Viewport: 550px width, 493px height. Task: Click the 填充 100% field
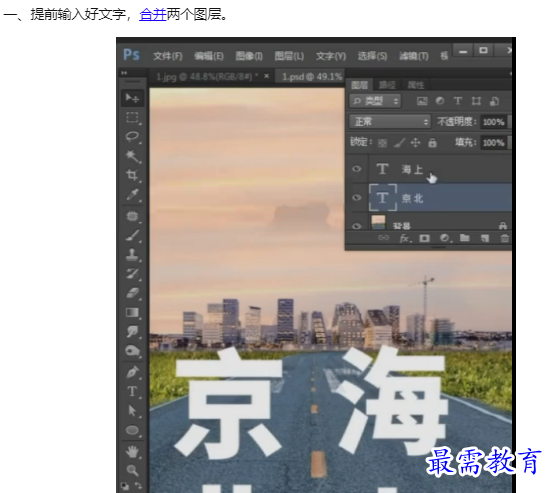point(493,142)
